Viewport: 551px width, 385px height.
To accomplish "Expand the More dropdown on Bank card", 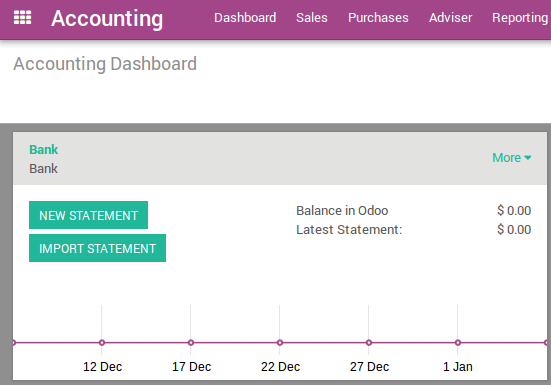I will click(512, 158).
